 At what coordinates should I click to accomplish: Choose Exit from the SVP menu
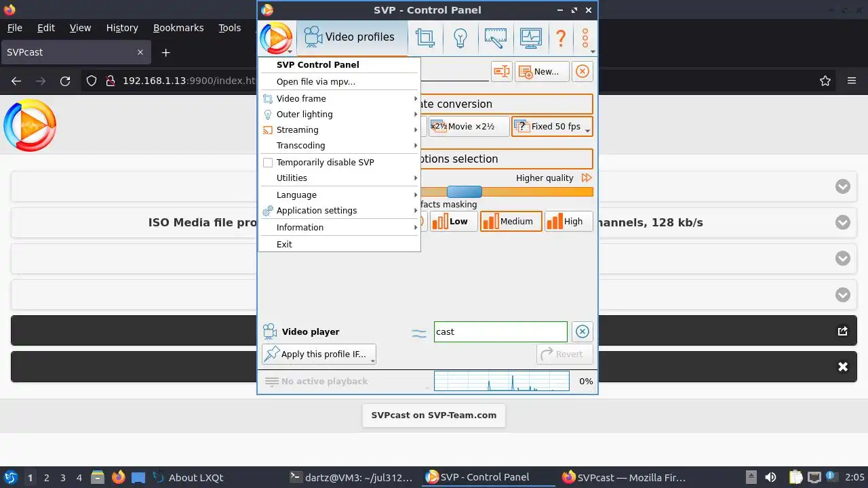(x=339, y=244)
